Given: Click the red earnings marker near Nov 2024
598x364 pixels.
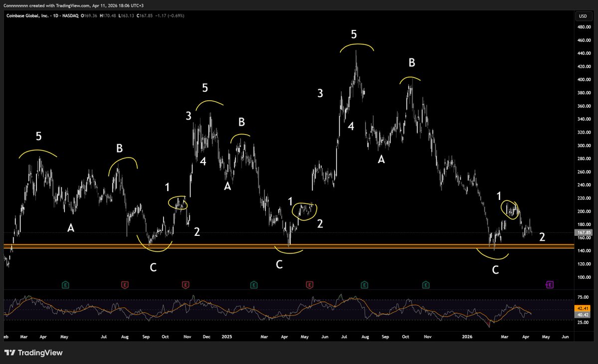Looking at the screenshot, I should click(x=186, y=285).
